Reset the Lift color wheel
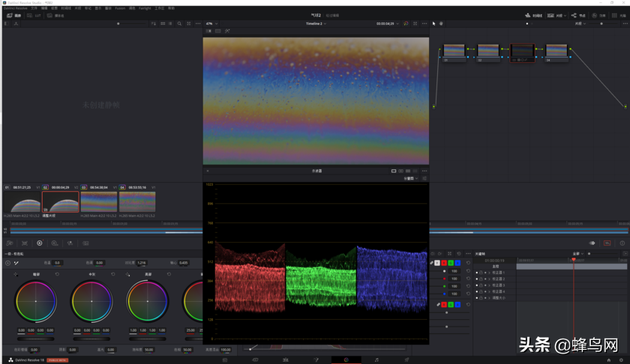 tap(57, 274)
